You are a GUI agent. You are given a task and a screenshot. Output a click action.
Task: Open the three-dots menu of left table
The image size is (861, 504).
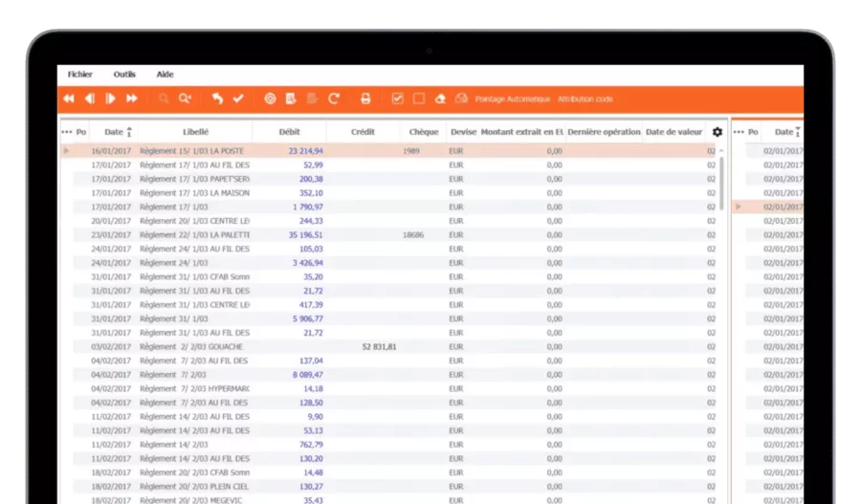click(66, 132)
